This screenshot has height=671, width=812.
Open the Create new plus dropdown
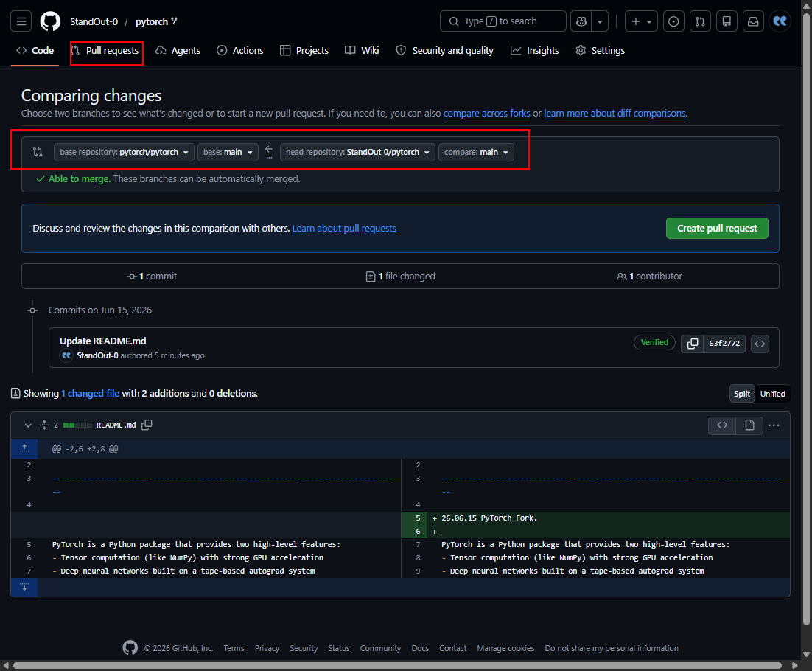click(641, 21)
